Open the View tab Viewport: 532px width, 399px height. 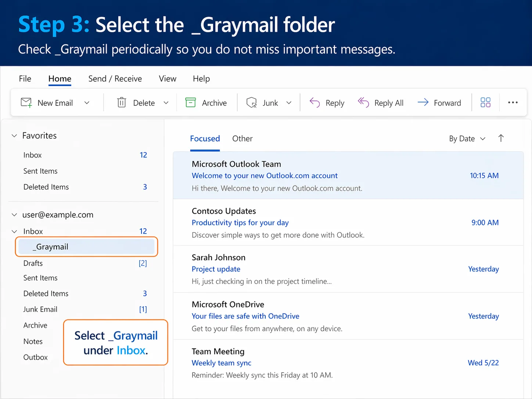click(x=168, y=79)
